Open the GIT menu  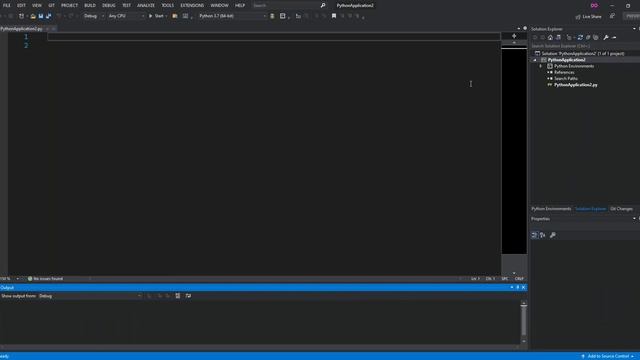click(51, 5)
